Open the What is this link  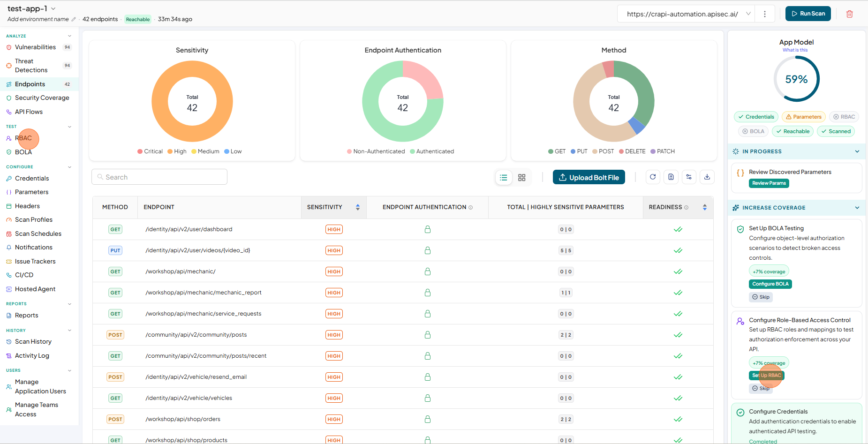[x=795, y=50]
